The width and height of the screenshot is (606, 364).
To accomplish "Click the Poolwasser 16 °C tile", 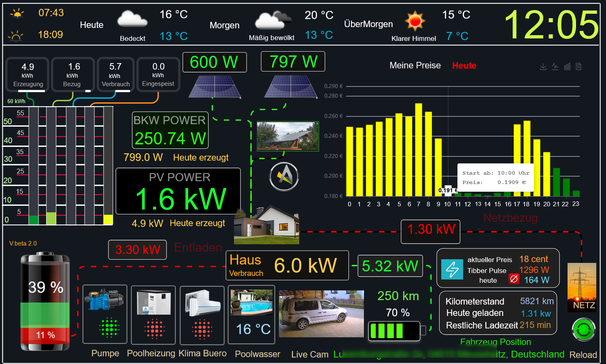I will tap(251, 315).
